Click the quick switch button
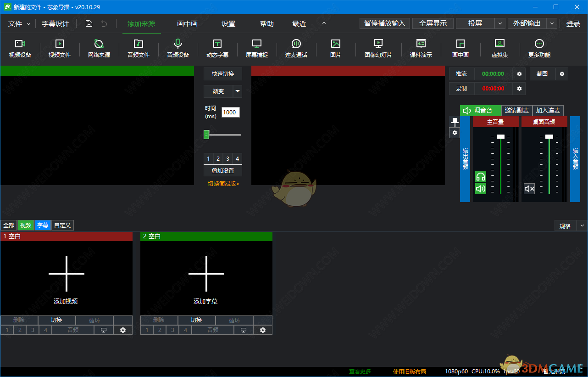The height and width of the screenshot is (377, 588). click(x=223, y=74)
